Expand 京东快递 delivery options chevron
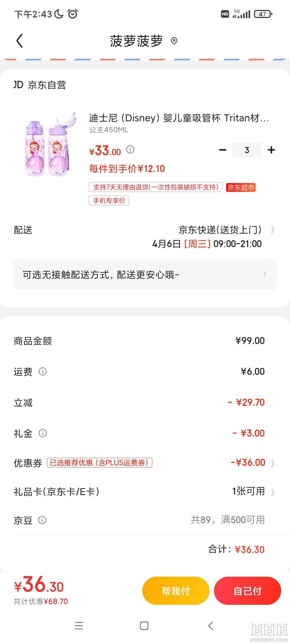The width and height of the screenshot is (290, 644). 273,230
